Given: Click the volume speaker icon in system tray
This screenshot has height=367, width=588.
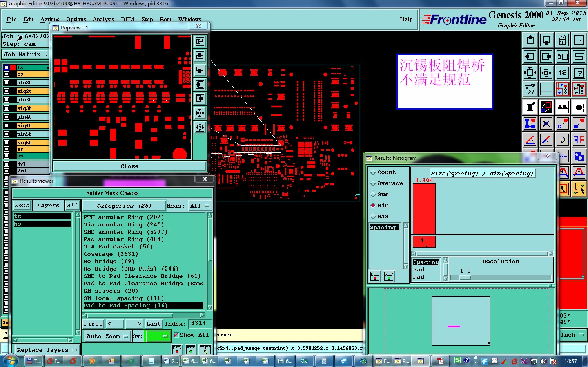Looking at the screenshot, I should [543, 361].
